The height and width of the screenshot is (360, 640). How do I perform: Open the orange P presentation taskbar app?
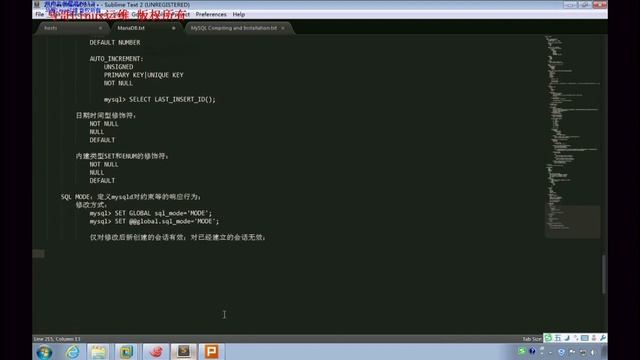(x=211, y=351)
